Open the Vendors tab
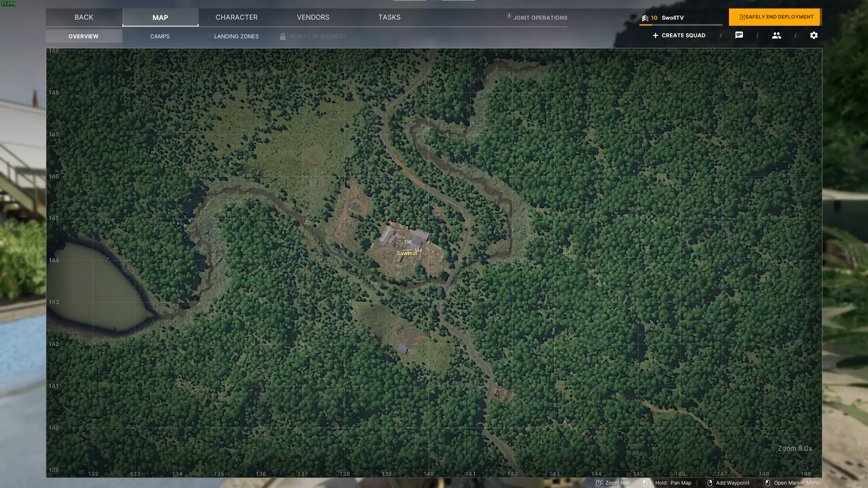Image resolution: width=868 pixels, height=488 pixels. point(313,17)
